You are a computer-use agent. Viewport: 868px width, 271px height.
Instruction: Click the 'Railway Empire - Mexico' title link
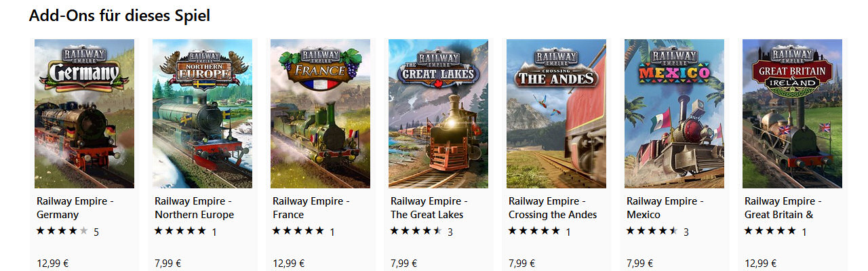tap(665, 208)
